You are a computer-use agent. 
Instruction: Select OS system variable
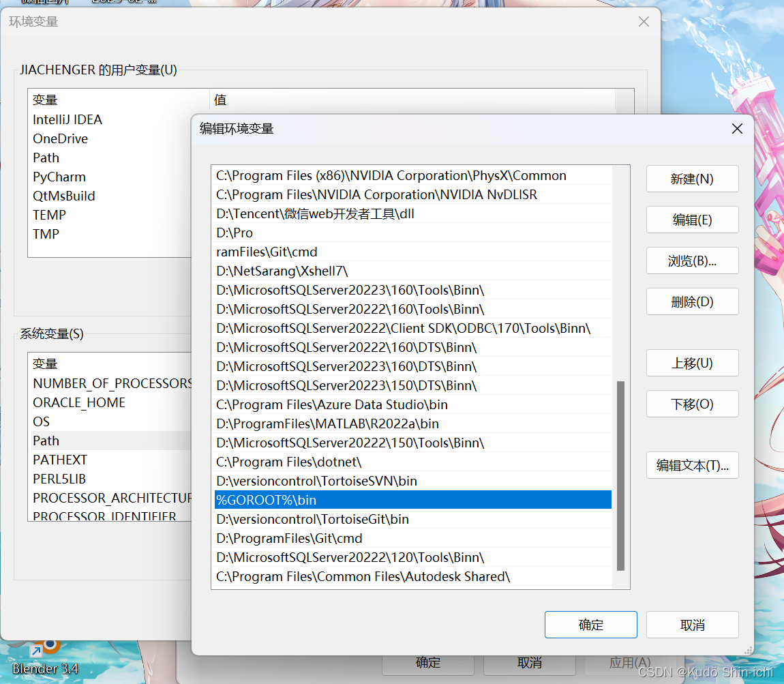pyautogui.click(x=42, y=421)
